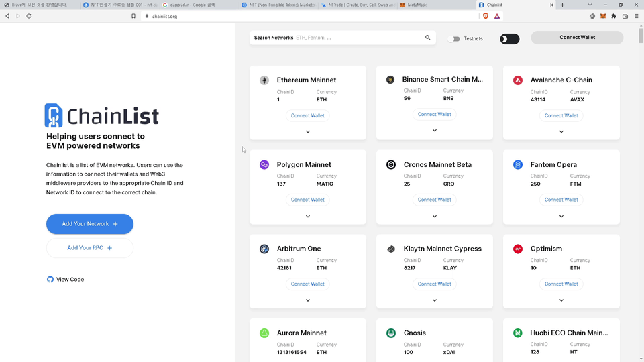Click the Fantom Opera logo icon
This screenshot has height=362, width=644.
click(x=518, y=165)
